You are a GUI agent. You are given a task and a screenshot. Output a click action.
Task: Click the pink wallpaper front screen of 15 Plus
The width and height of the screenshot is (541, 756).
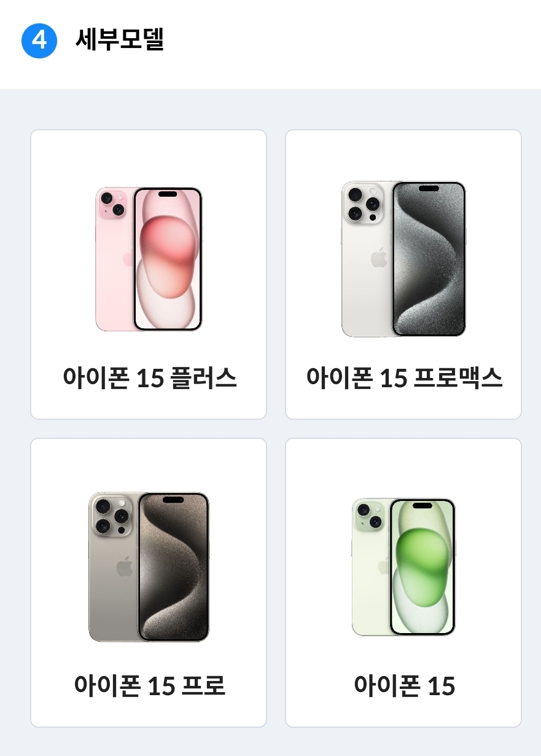[168, 259]
